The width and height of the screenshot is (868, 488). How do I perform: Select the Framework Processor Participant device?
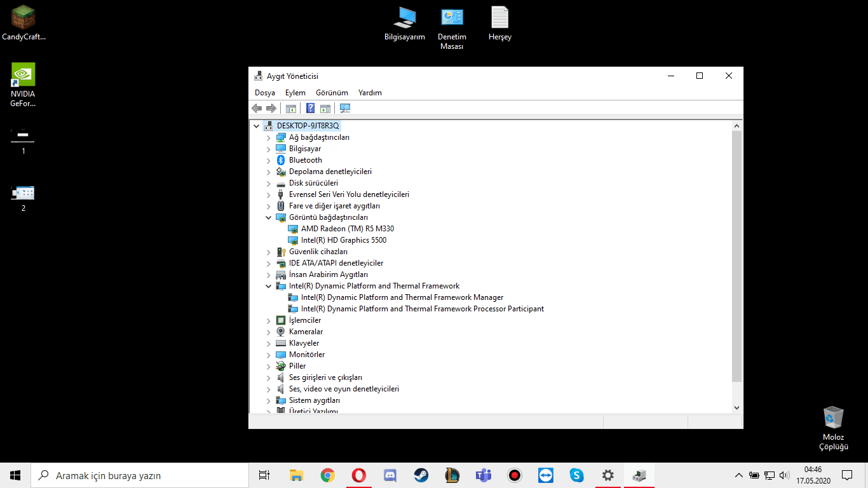423,309
